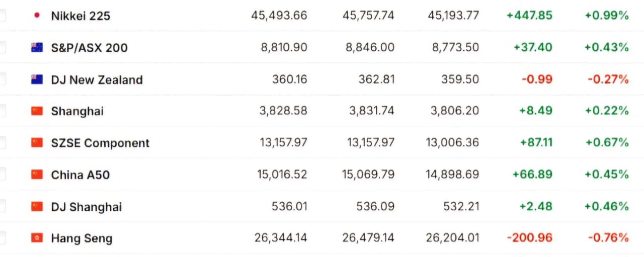
Task: Click the Australia flag beside S&P/ASX 200
Action: 37,47
